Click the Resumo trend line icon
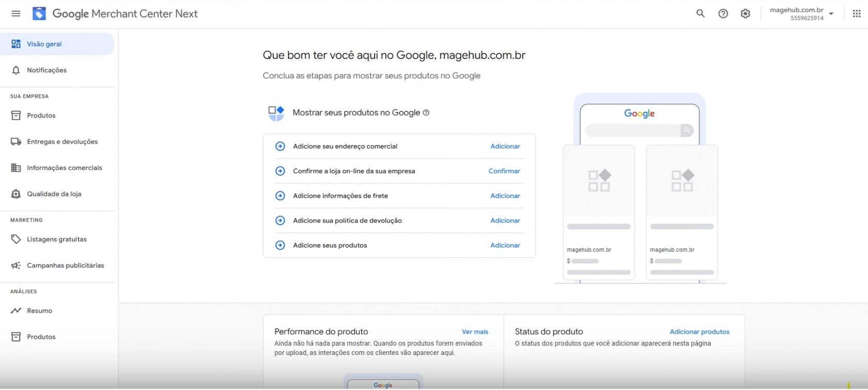The image size is (868, 390). click(x=16, y=310)
